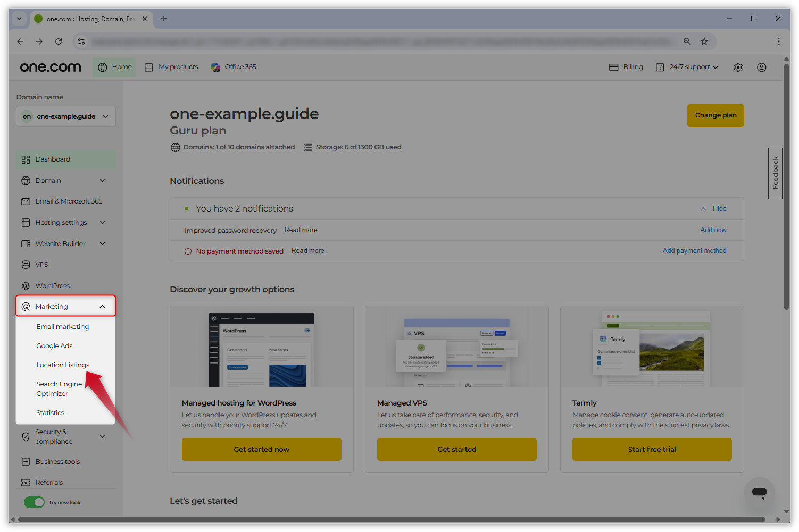Click the one.com logo
This screenshot has height=532, width=799.
click(51, 67)
